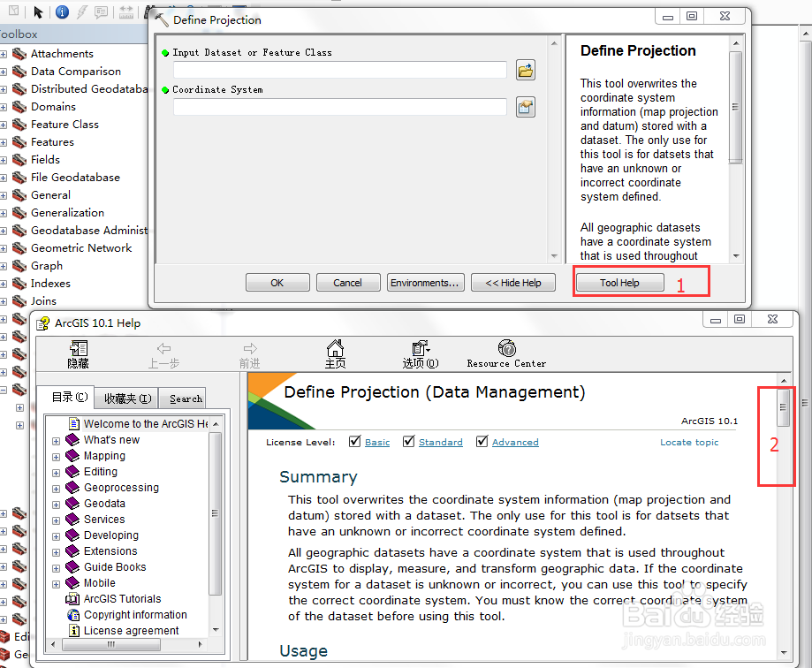Expand the Geoprocessing help node
Image resolution: width=812 pixels, height=668 pixels.
56,489
